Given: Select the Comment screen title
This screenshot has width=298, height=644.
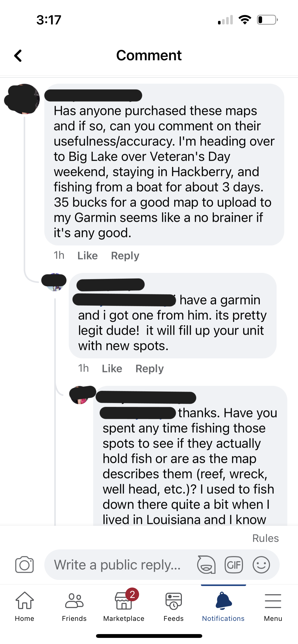Looking at the screenshot, I should pyautogui.click(x=149, y=55).
